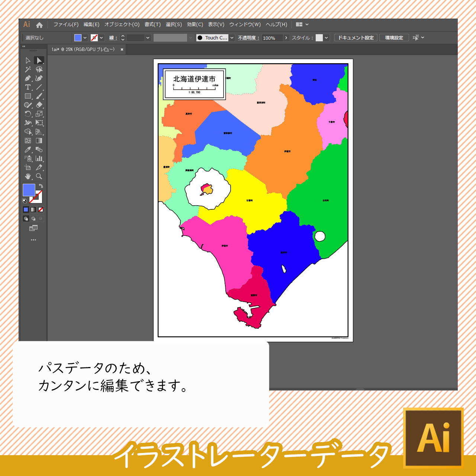Viewport: 476px width, 476px height.
Task: Select the Eyedropper tool
Action: 28,149
